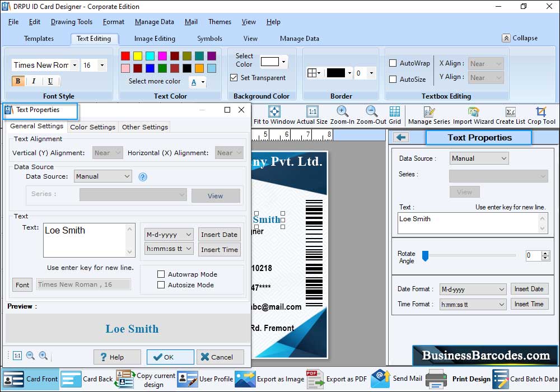Viewport: 560px width, 392px height.
Task: Open Data Source Manual dropdown in dialog
Action: (103, 176)
